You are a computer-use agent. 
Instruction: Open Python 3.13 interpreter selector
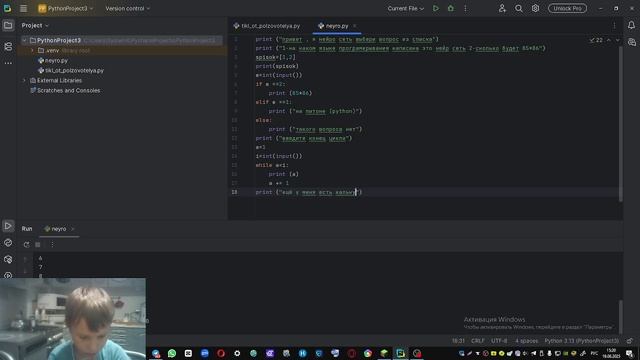(582, 341)
